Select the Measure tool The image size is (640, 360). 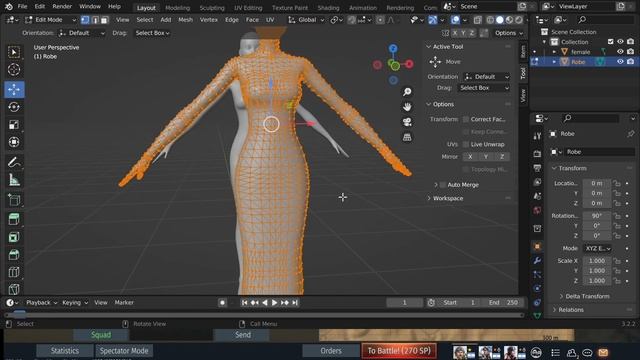click(x=14, y=180)
